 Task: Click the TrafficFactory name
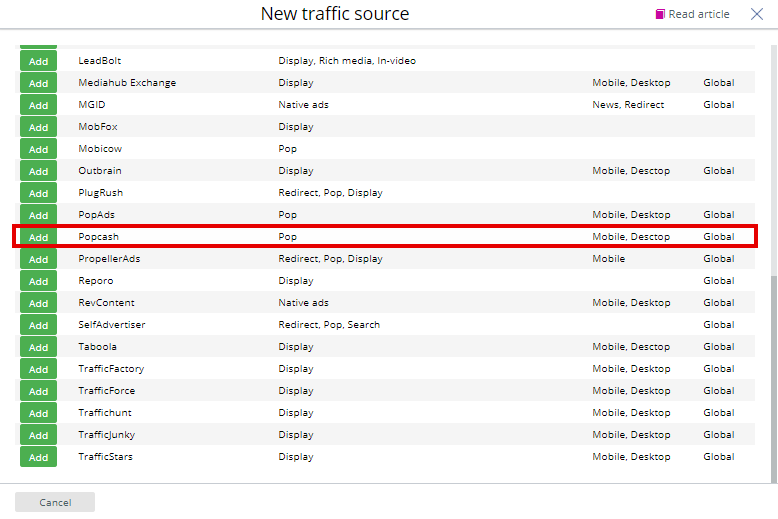[111, 368]
